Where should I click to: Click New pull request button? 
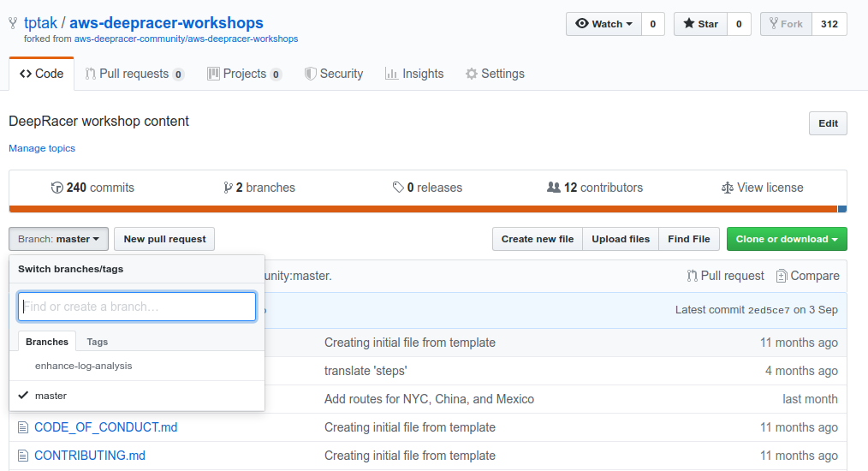164,239
